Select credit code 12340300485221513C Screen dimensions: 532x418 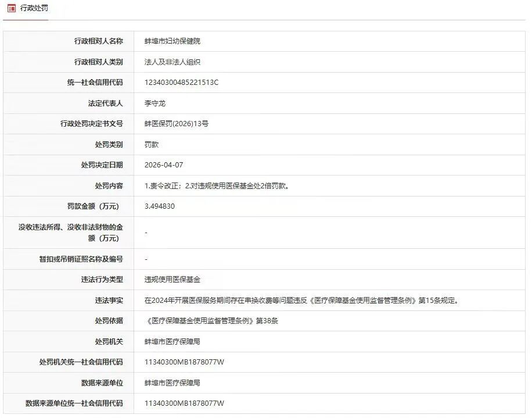coord(182,82)
